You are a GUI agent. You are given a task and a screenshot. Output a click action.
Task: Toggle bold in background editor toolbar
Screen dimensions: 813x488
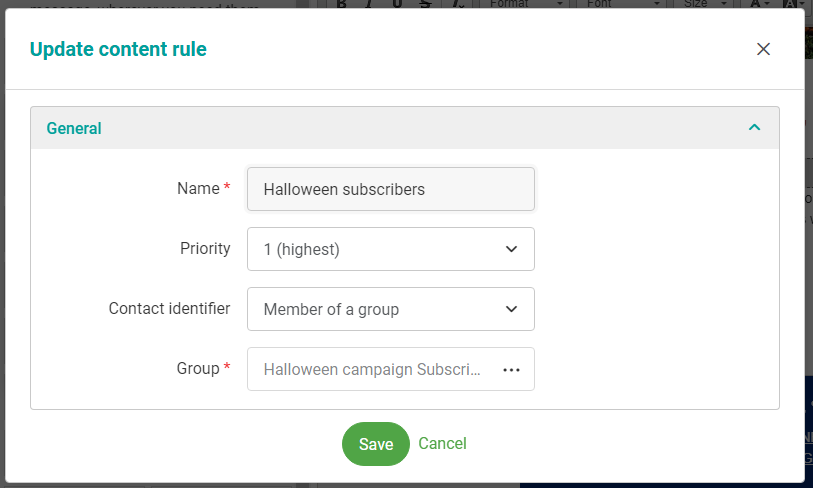[341, 4]
